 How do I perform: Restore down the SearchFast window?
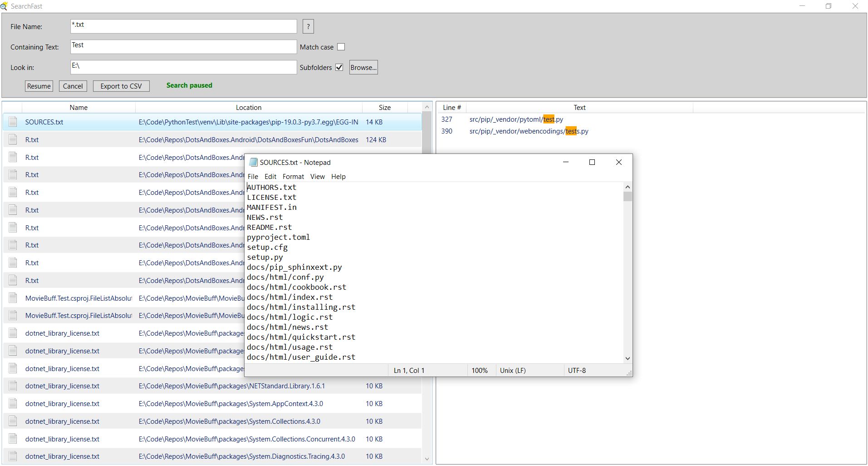pos(828,6)
